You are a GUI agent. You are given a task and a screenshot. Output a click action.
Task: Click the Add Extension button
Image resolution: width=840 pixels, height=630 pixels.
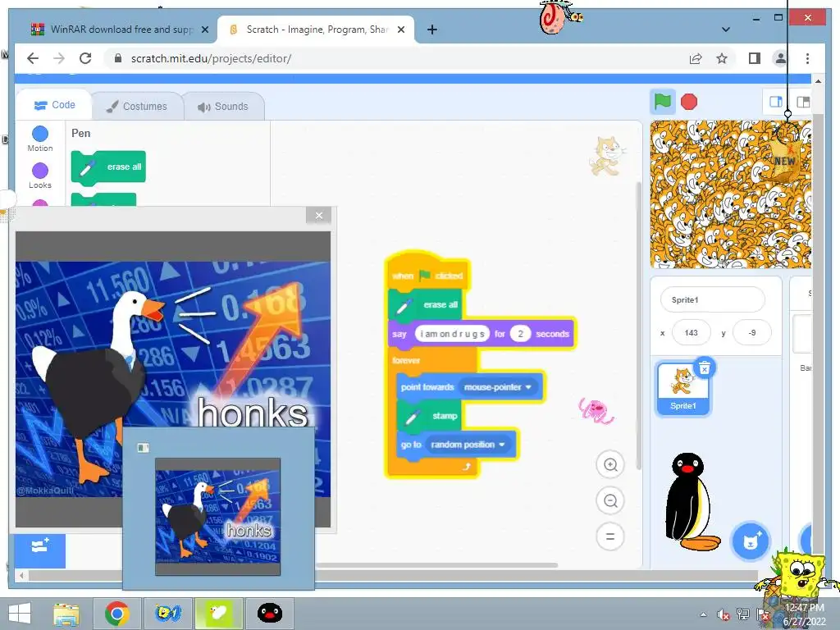click(40, 549)
